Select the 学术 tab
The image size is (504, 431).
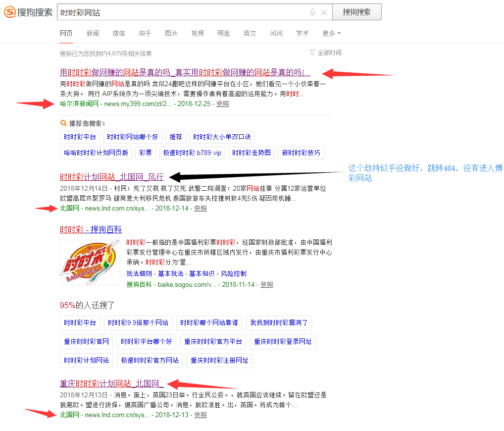pos(302,34)
